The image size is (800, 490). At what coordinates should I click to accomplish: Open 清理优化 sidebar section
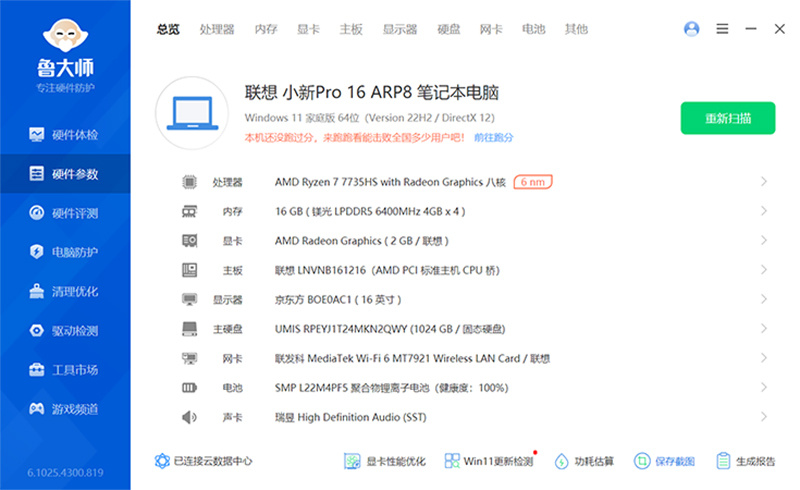point(65,291)
